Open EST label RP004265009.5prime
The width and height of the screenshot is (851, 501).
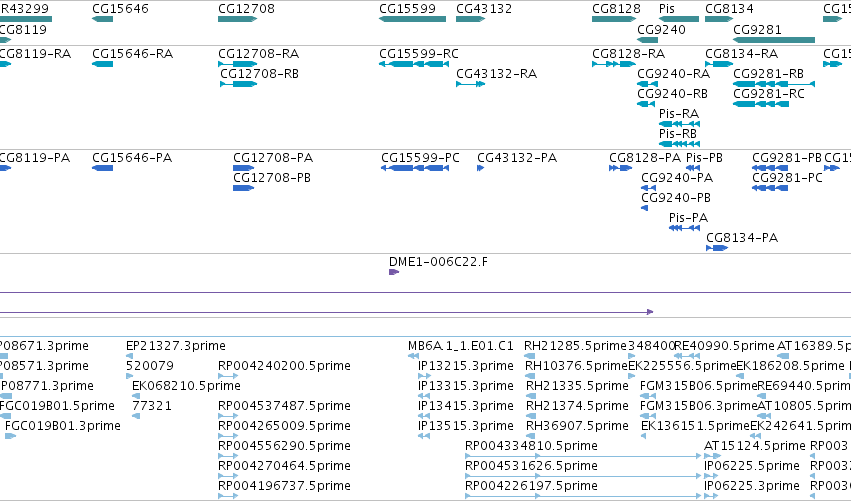284,426
